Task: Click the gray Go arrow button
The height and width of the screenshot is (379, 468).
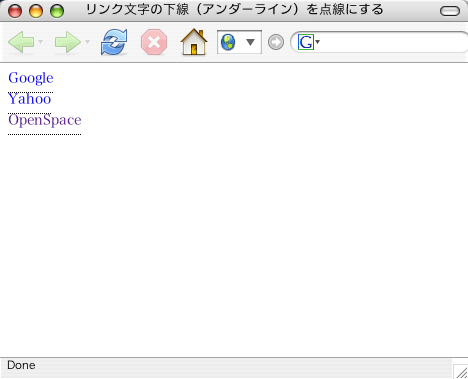Action: click(x=276, y=42)
